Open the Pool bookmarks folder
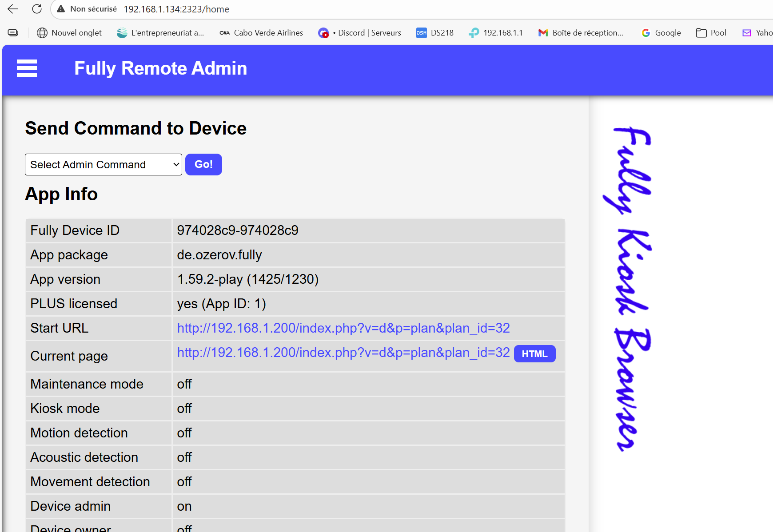This screenshot has height=532, width=773. 711,33
